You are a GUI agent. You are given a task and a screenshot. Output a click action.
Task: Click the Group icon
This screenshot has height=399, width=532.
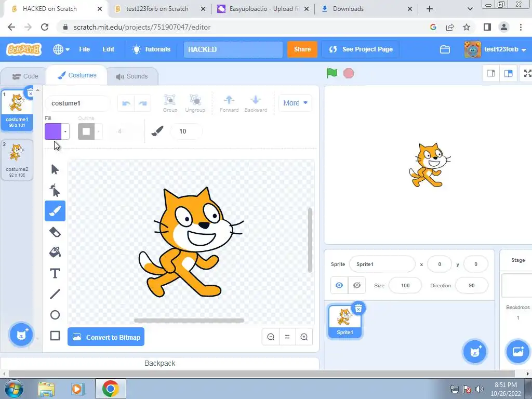[x=170, y=103]
